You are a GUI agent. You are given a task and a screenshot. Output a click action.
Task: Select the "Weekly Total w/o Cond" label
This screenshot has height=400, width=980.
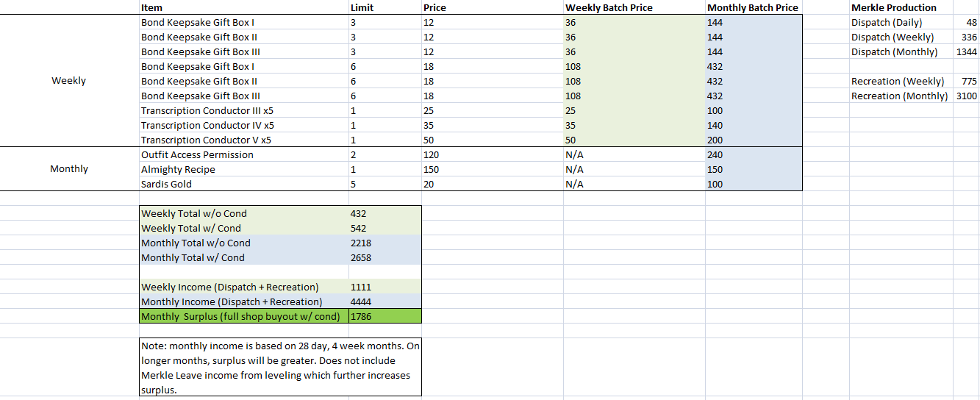coord(244,213)
